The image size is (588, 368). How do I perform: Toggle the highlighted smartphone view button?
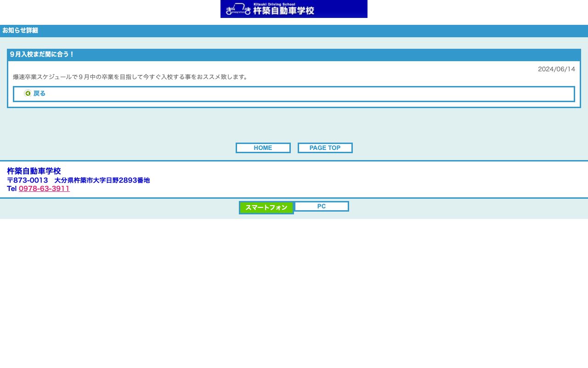[x=266, y=208]
